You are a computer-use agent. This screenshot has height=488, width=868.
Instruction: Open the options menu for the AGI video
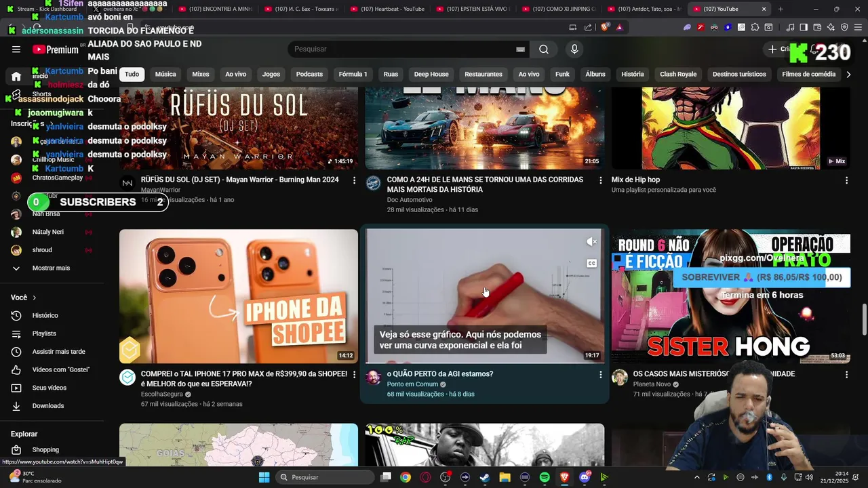click(x=600, y=374)
